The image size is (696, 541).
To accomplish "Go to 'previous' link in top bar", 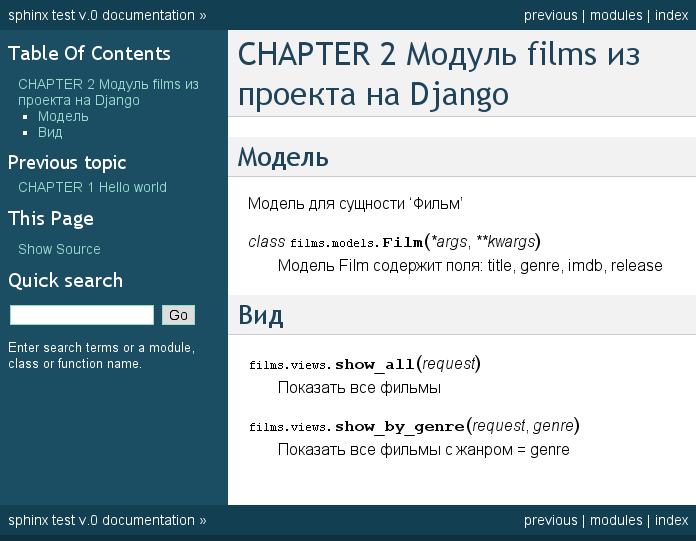I will [550, 15].
